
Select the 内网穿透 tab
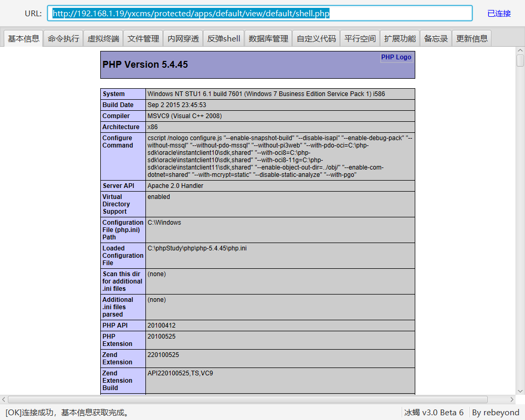pos(183,38)
